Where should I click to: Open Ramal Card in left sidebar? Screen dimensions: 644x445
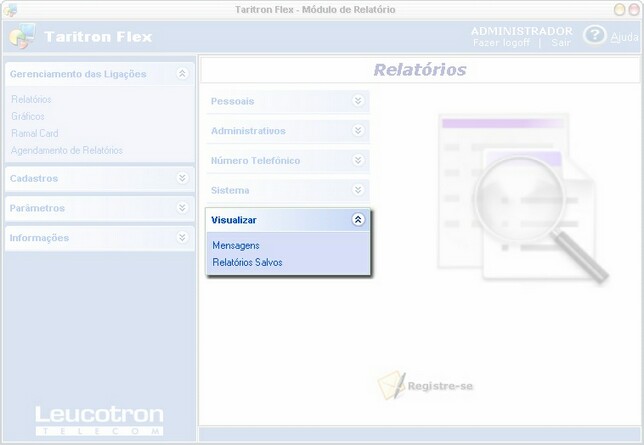34,133
